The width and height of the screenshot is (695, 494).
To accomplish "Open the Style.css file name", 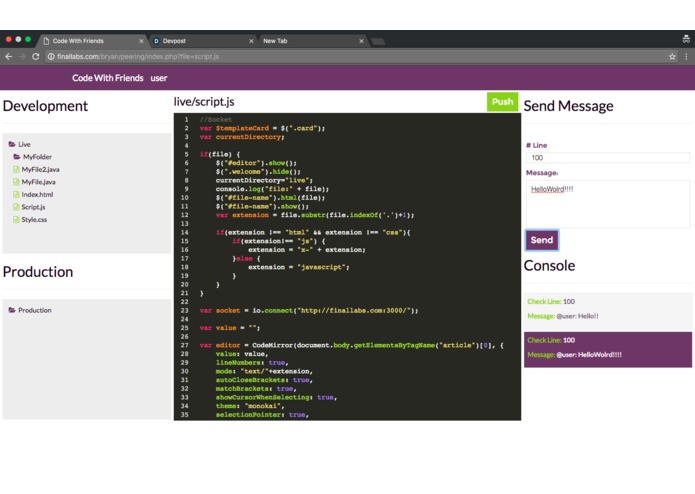I will (x=34, y=219).
